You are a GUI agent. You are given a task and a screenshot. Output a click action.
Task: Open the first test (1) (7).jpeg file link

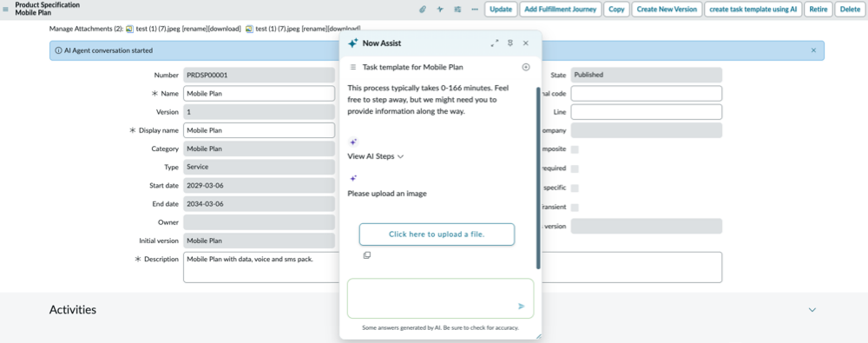coord(158,29)
